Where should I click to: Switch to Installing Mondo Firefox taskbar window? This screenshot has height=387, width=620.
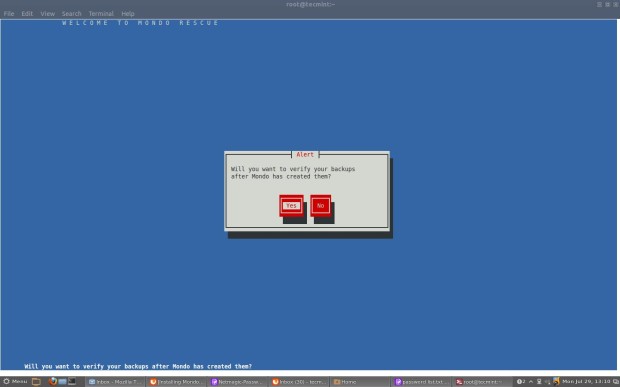tap(177, 382)
